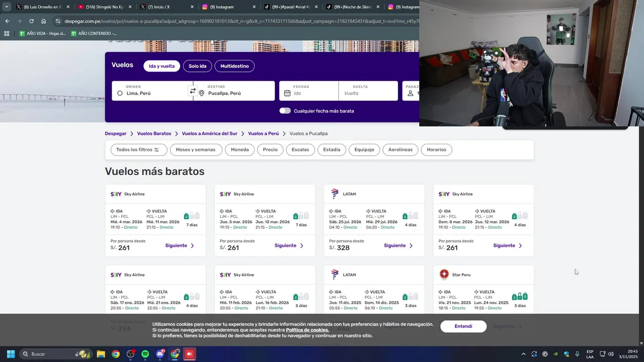Image resolution: width=644 pixels, height=362 pixels.
Task: Click Entendí to accept cookies
Action: 463,326
